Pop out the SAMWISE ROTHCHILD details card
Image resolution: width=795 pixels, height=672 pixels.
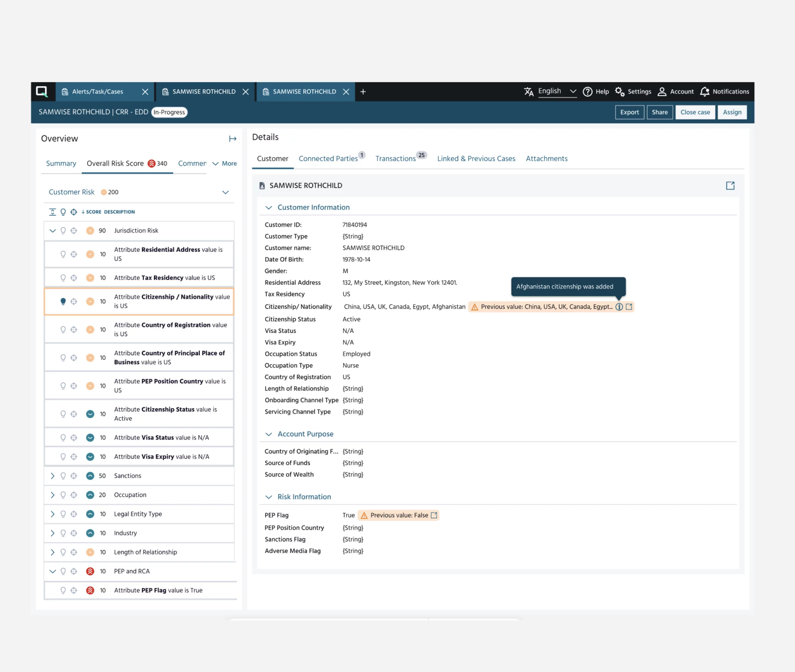pyautogui.click(x=730, y=185)
